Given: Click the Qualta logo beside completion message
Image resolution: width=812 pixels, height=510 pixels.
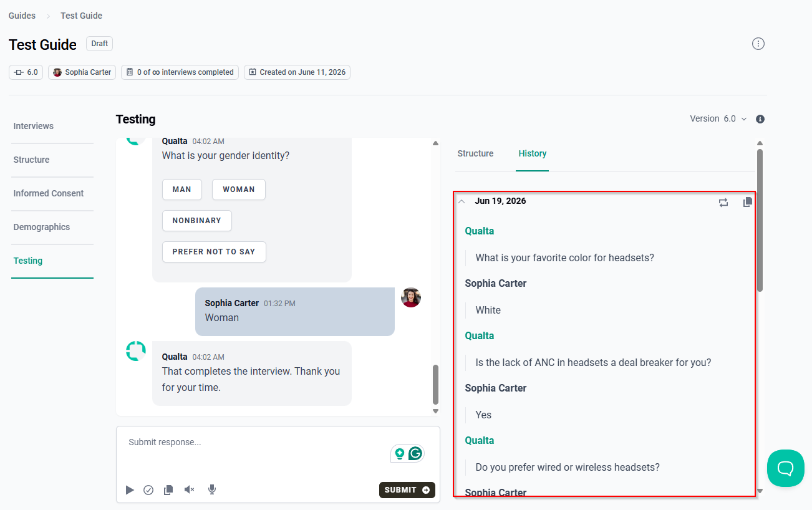Looking at the screenshot, I should (x=136, y=351).
